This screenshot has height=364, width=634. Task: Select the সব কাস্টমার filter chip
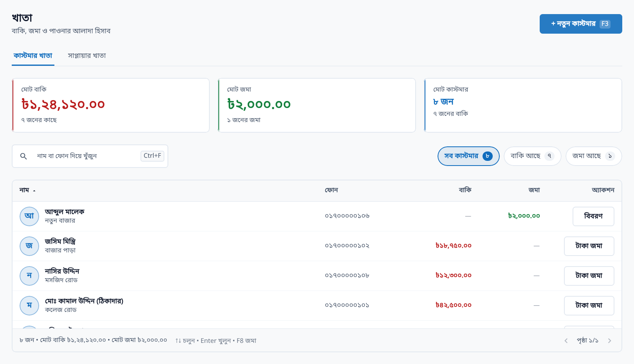468,156
